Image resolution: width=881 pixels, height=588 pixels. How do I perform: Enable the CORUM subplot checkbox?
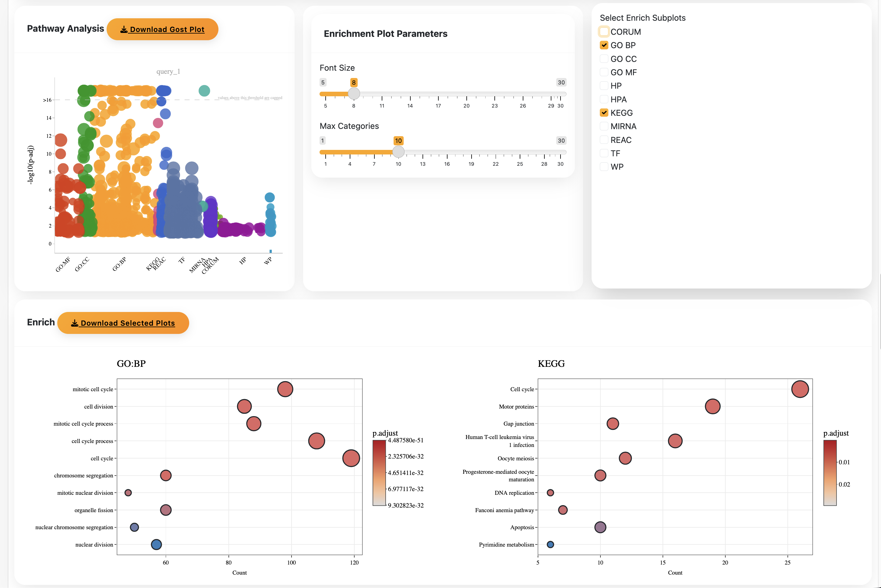(x=603, y=31)
